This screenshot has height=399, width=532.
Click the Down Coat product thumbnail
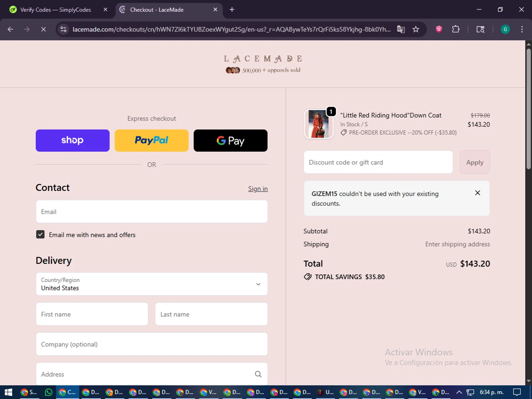[318, 124]
